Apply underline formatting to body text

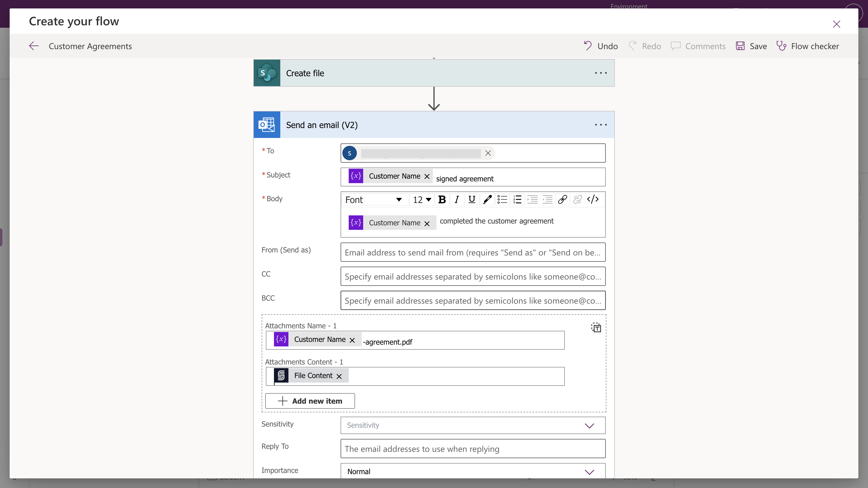(x=472, y=200)
